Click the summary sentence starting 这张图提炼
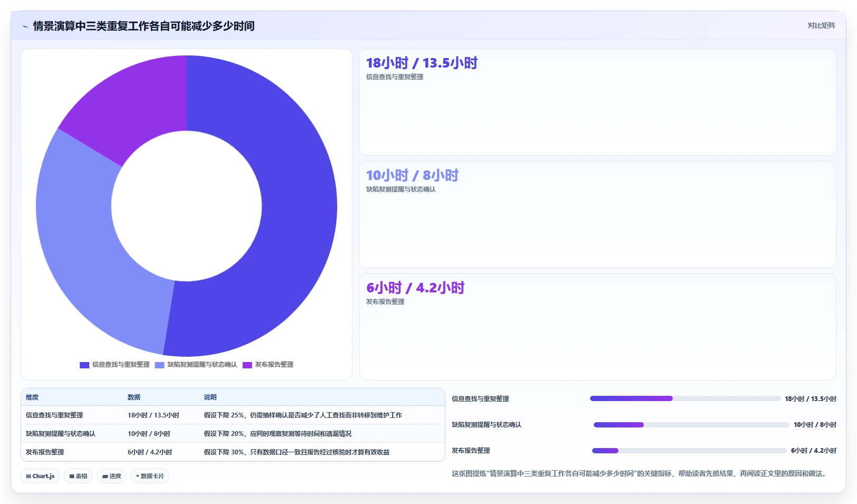Image resolution: width=857 pixels, height=504 pixels. [640, 474]
